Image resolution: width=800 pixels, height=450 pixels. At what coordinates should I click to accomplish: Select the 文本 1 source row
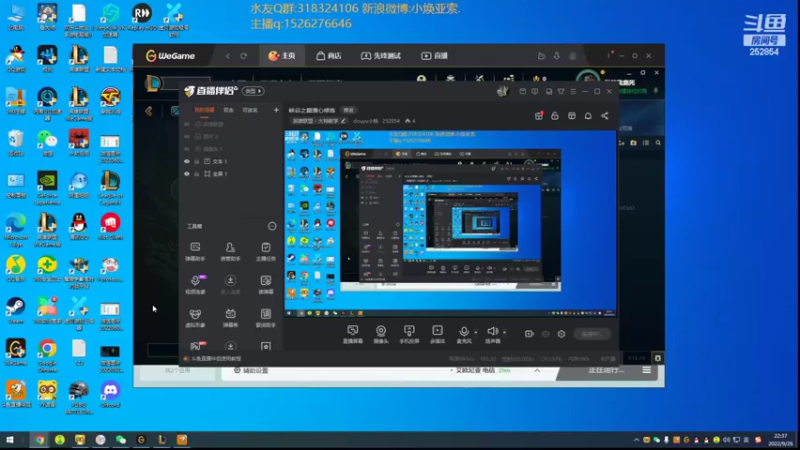[231, 161]
